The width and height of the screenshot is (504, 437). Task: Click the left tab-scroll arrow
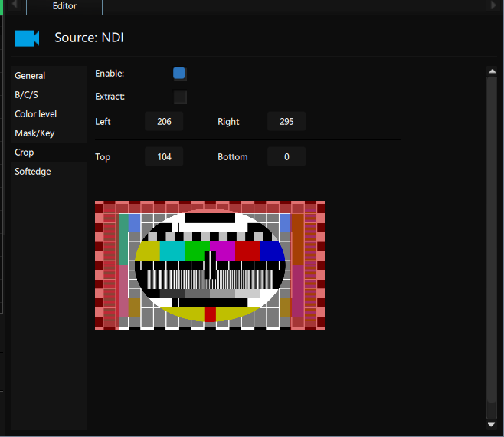point(15,5)
